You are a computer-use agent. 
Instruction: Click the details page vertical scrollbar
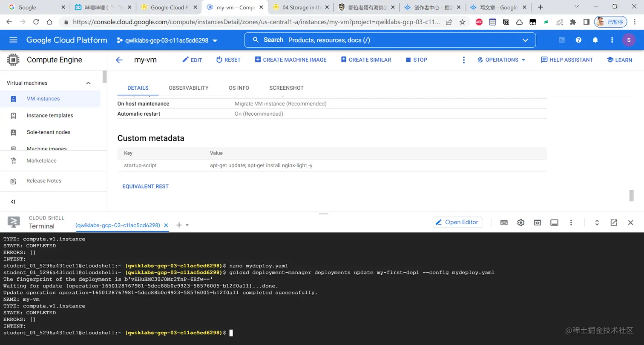pos(632,196)
